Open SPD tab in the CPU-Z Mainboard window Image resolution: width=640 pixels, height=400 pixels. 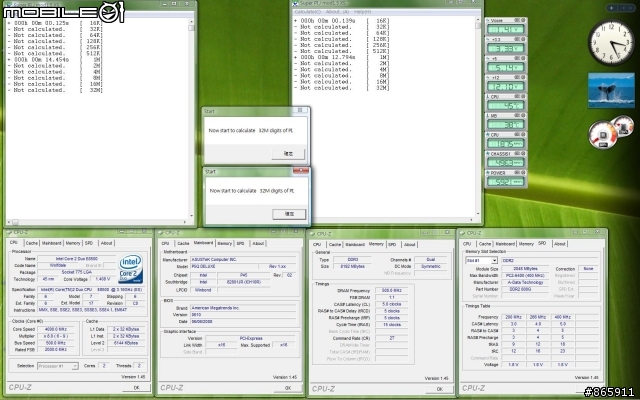point(240,244)
